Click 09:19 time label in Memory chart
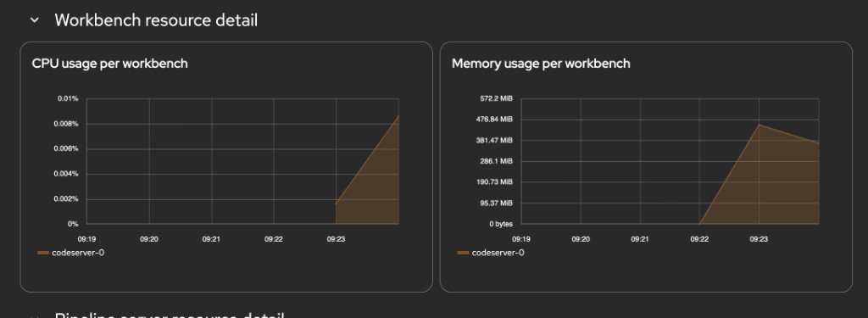 coord(521,239)
